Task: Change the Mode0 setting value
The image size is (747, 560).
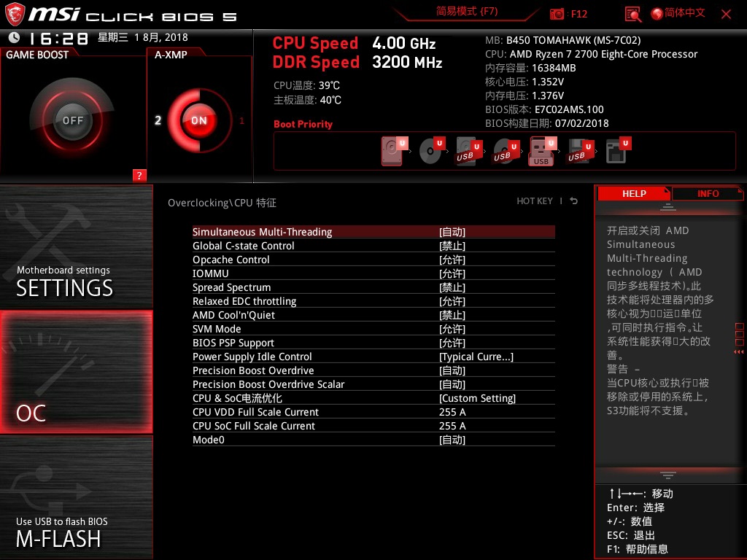Action: click(452, 440)
